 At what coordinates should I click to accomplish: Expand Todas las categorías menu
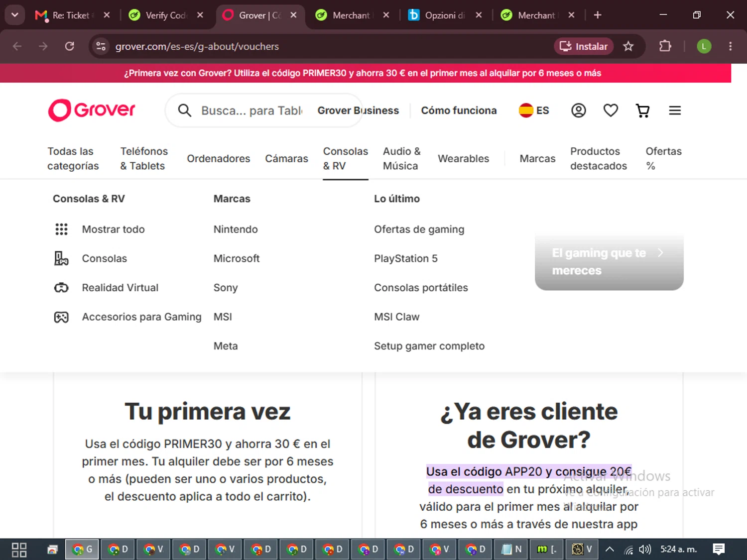[x=73, y=159]
